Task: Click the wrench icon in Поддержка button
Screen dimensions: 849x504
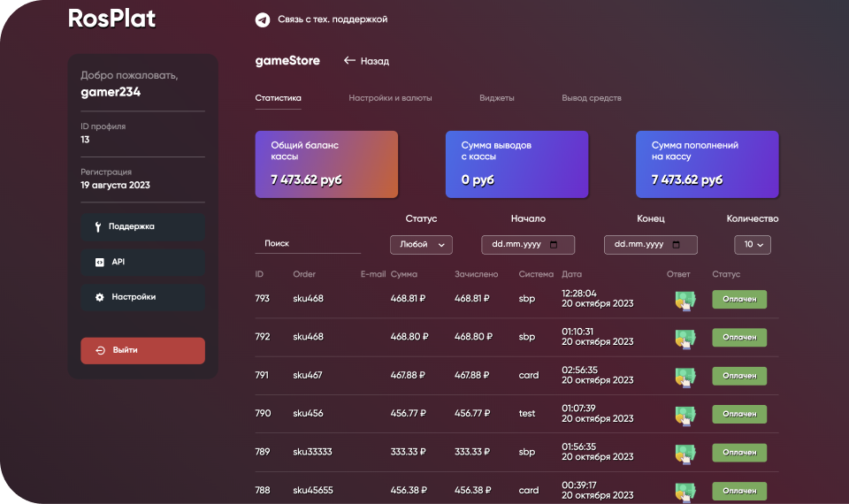Action: 97,226
